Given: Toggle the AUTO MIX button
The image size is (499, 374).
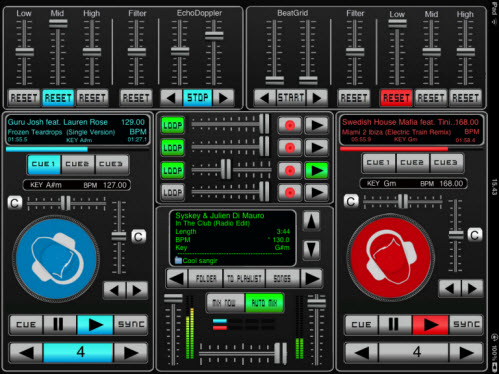Looking at the screenshot, I should [264, 303].
